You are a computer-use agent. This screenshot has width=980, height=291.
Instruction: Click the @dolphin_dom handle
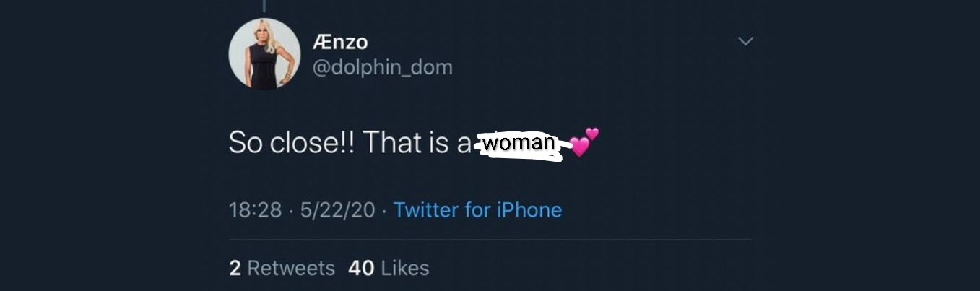[382, 68]
